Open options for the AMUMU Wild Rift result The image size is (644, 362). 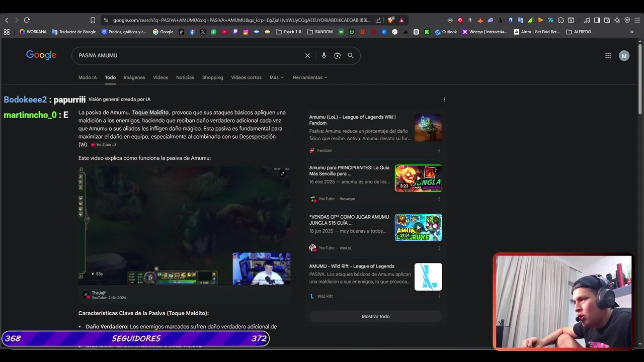click(x=439, y=296)
